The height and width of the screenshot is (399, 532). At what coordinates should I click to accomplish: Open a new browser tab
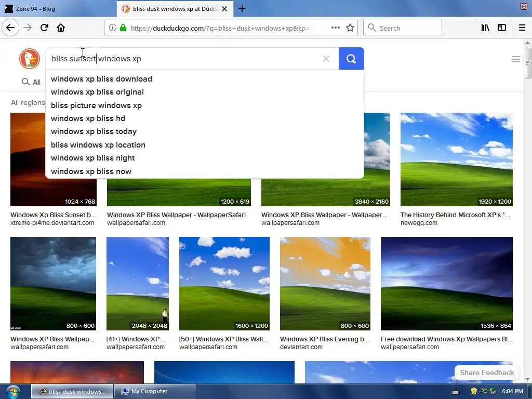coord(242,8)
